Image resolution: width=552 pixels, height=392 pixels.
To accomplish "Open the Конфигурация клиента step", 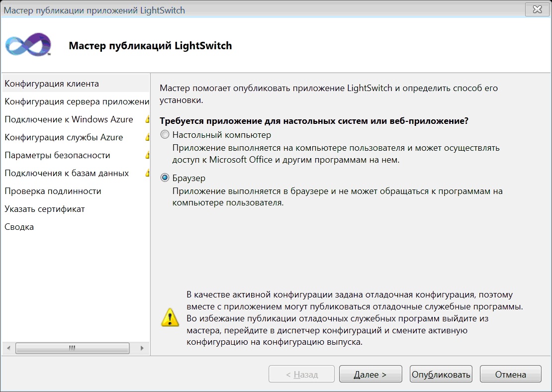I will click(x=76, y=84).
